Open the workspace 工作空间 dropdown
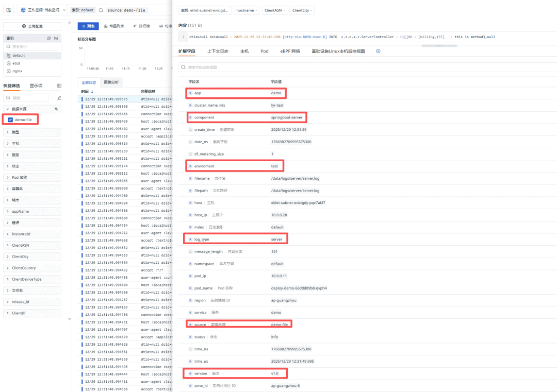 [42, 10]
